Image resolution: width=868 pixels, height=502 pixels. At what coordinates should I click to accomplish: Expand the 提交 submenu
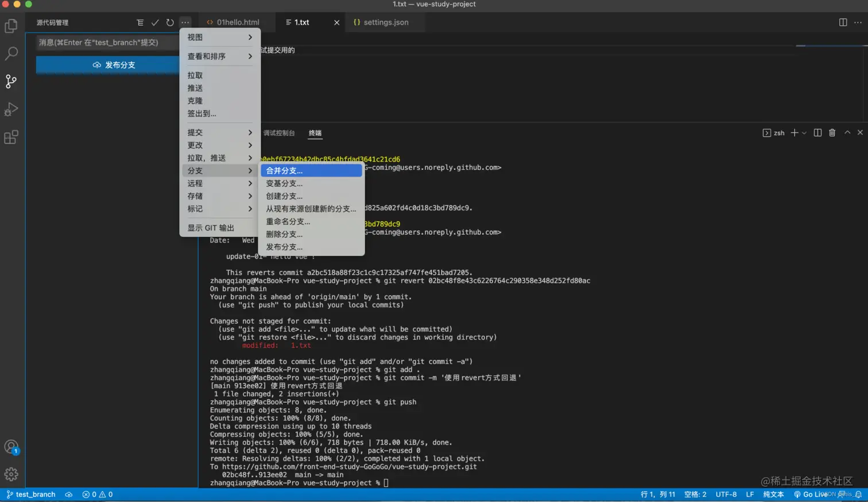[220, 133]
